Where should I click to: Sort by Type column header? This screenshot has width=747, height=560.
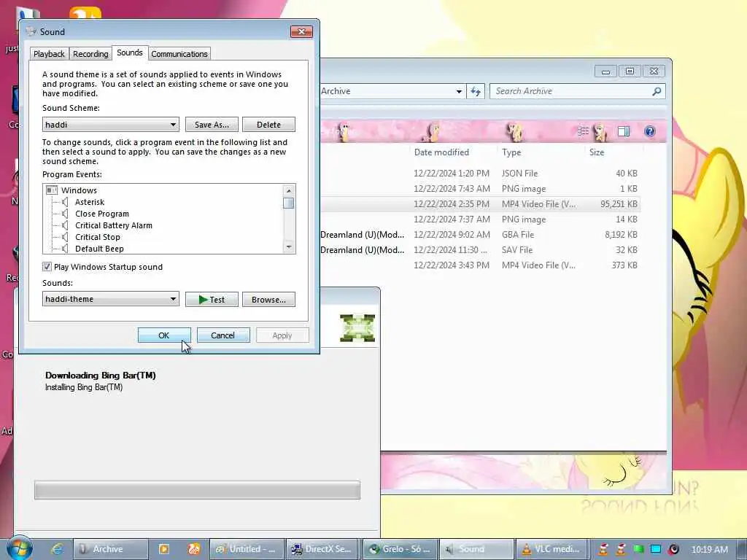pyautogui.click(x=511, y=152)
